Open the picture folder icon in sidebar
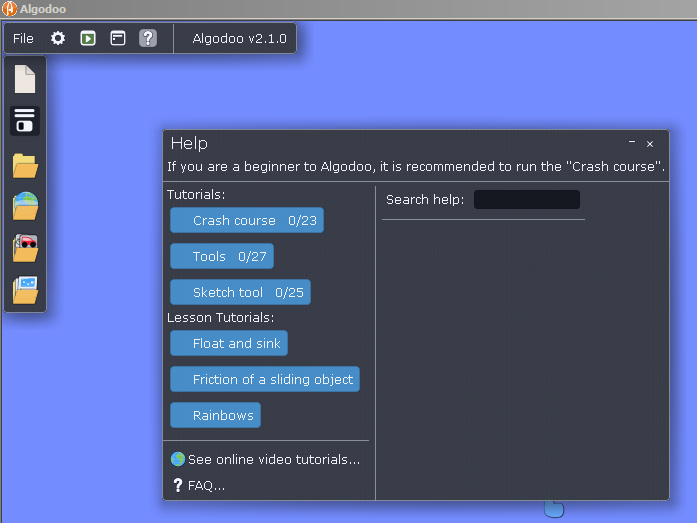 [25, 290]
